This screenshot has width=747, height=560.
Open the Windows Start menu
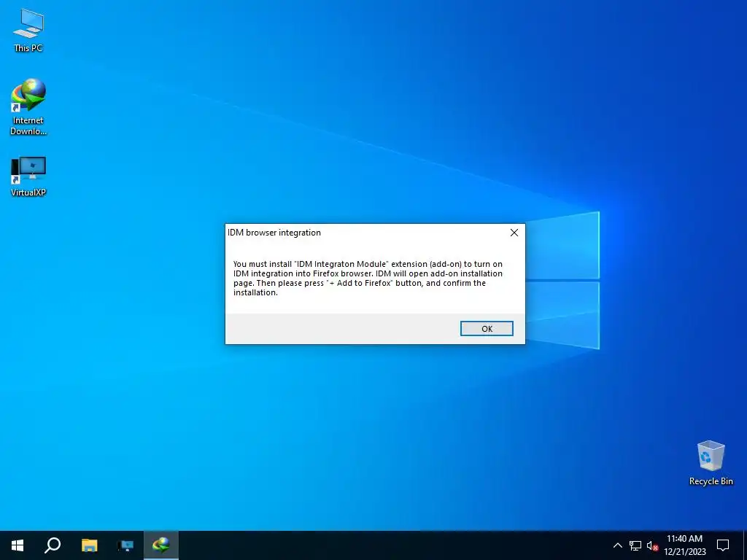18,545
